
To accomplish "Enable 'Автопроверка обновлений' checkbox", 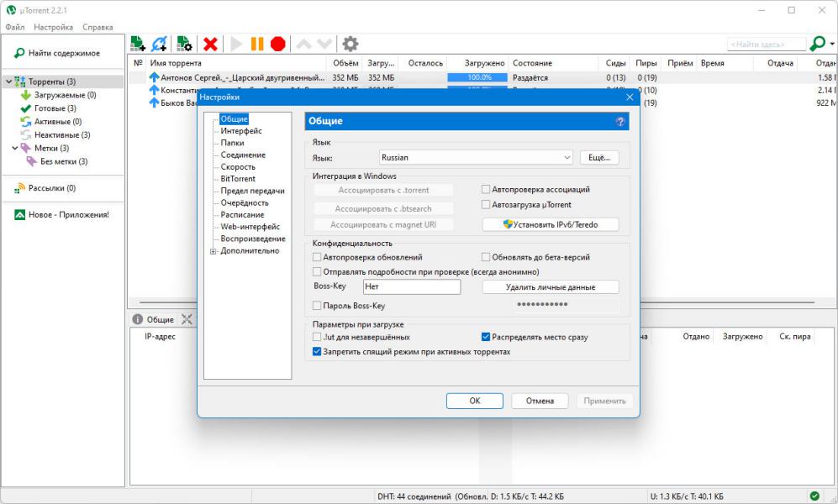I will [x=317, y=257].
